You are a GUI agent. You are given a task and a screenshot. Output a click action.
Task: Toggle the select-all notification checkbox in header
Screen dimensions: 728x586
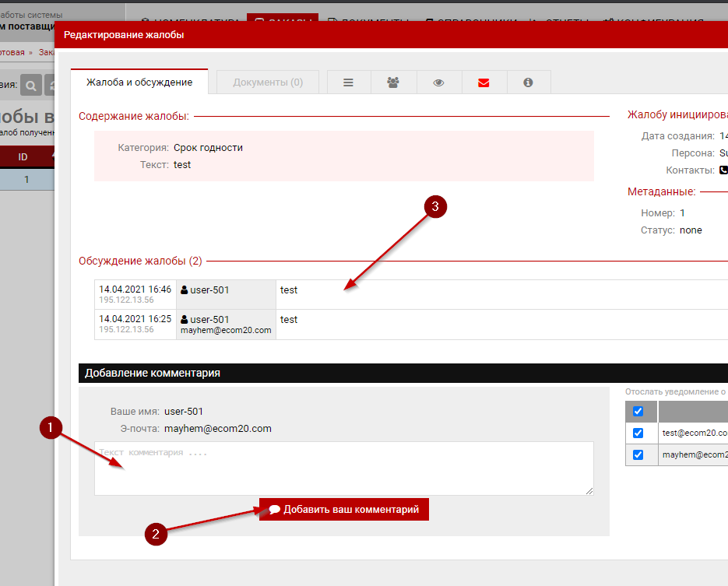pyautogui.click(x=638, y=412)
